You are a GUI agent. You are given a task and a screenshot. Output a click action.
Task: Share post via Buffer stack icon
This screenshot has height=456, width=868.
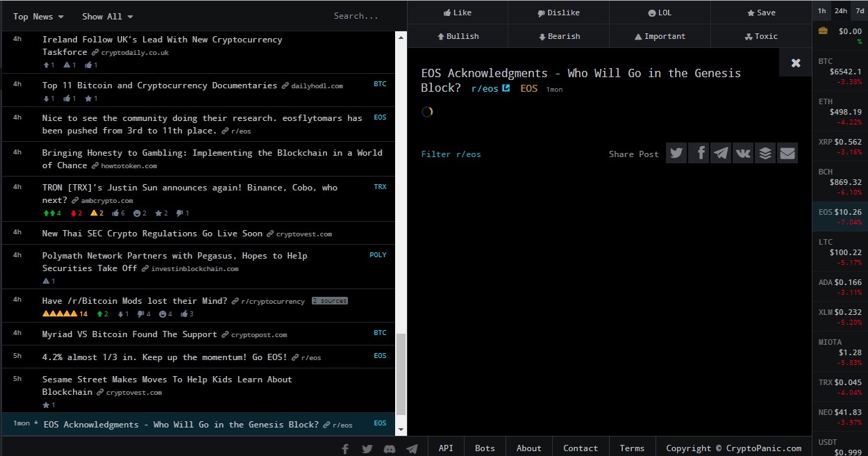pos(765,153)
